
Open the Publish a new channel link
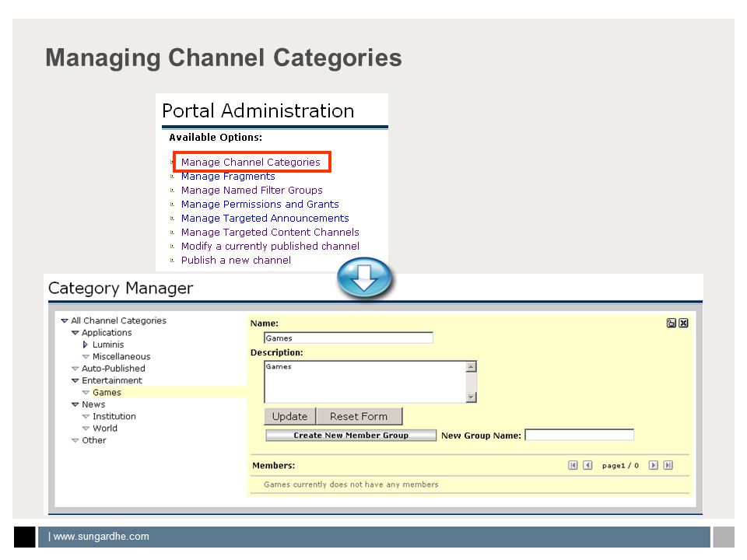[236, 260]
